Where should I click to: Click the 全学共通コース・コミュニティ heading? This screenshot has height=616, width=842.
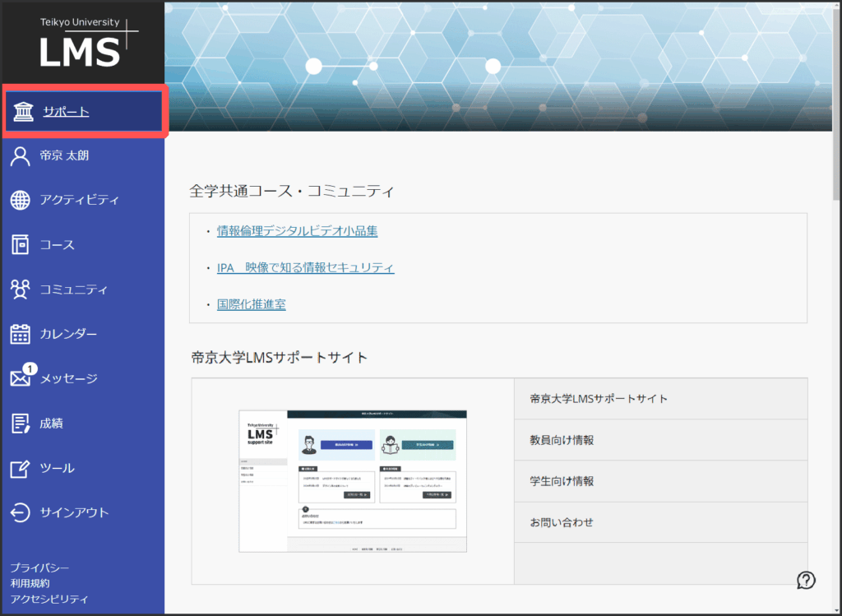[292, 191]
